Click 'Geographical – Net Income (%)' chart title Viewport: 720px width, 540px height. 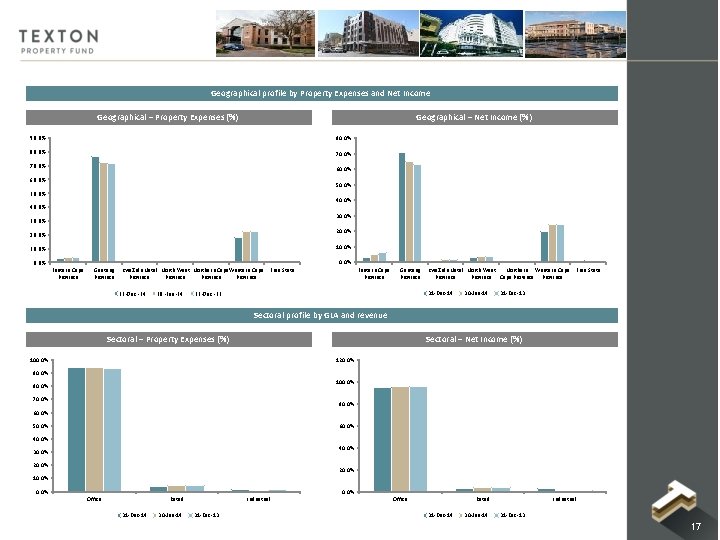tap(474, 117)
